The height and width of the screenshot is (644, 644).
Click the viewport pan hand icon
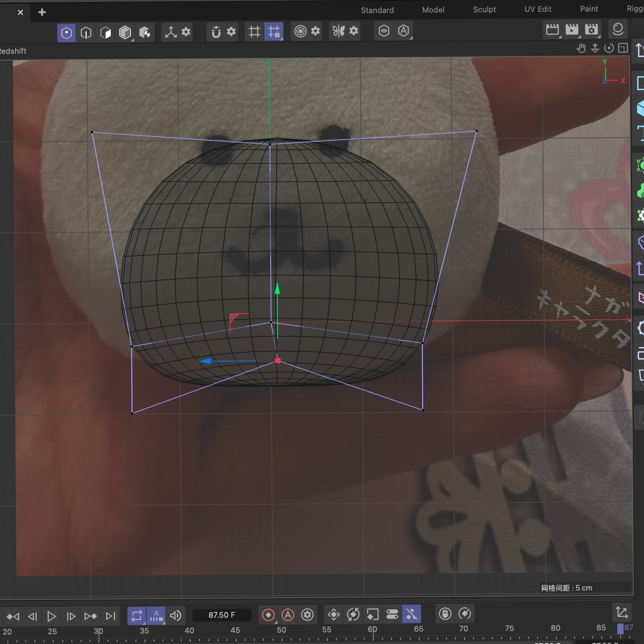[x=581, y=48]
